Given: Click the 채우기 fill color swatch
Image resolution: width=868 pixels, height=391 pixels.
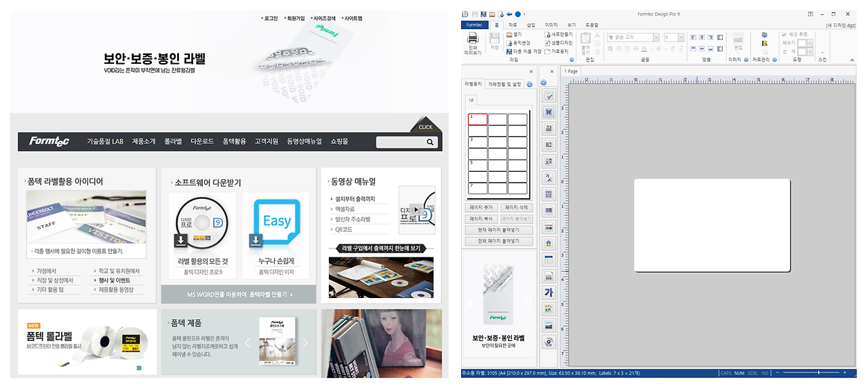Looking at the screenshot, I should (802, 43).
